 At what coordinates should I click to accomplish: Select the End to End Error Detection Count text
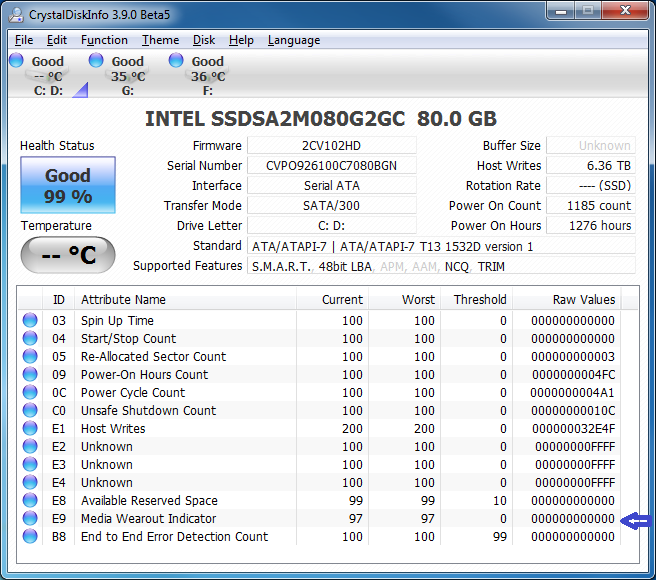coord(174,536)
